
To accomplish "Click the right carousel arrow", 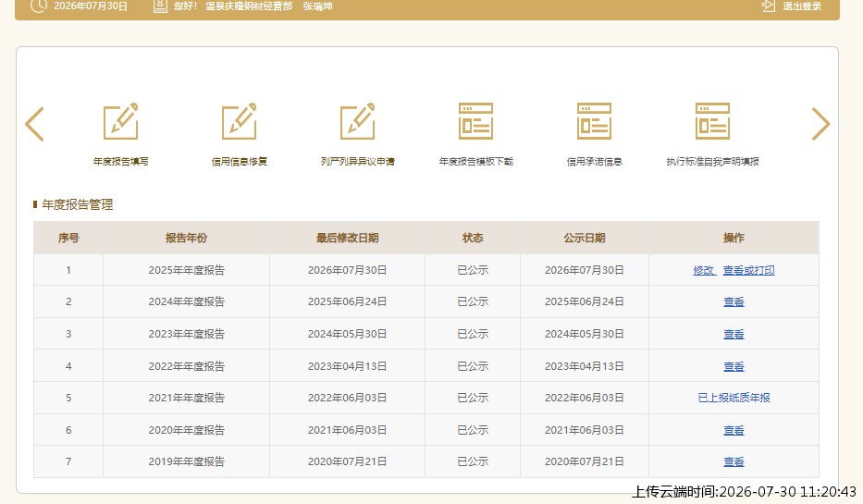I will (820, 124).
